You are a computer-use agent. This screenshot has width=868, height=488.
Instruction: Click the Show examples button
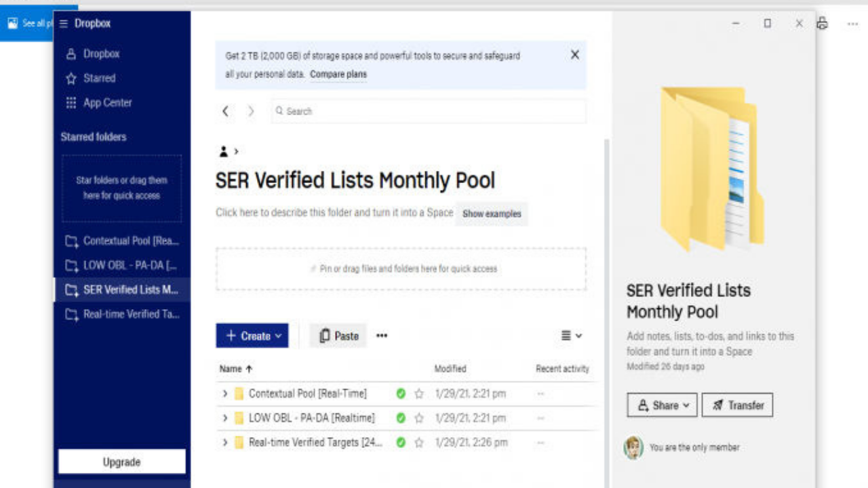[x=491, y=213]
